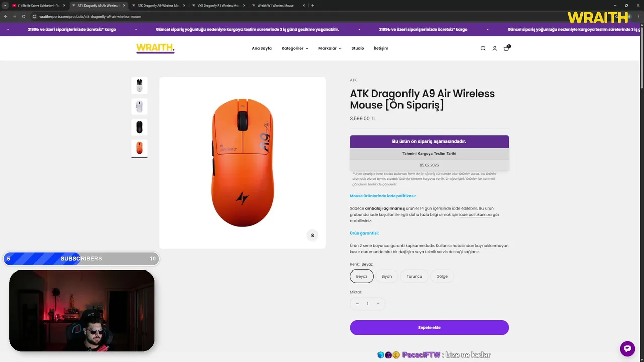Reload the page in the browser
Viewport: 644px width, 362px height.
(24, 16)
